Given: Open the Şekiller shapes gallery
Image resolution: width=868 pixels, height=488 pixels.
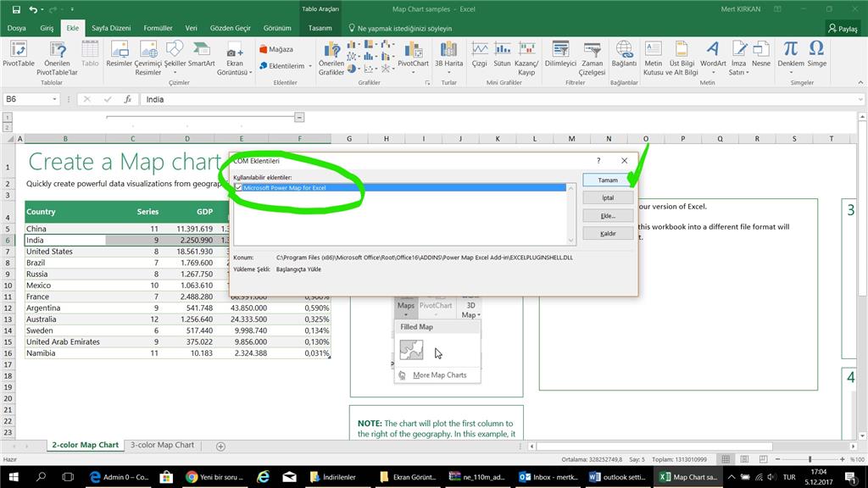Looking at the screenshot, I should pyautogui.click(x=175, y=58).
